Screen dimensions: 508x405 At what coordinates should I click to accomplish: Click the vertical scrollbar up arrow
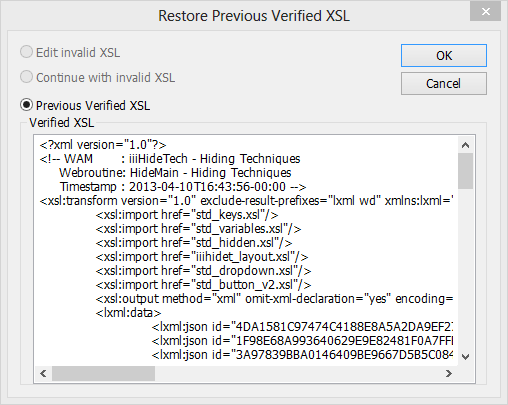tap(465, 145)
